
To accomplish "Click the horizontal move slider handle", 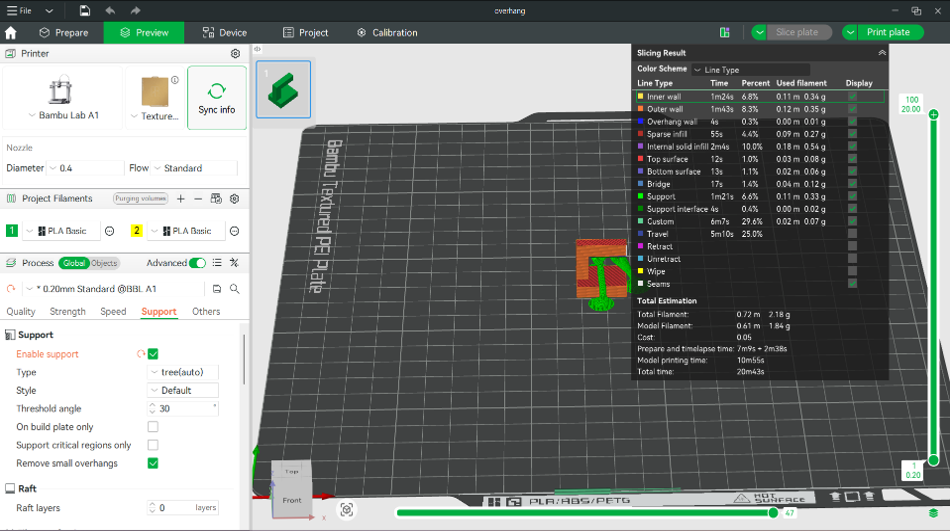I will pos(773,513).
